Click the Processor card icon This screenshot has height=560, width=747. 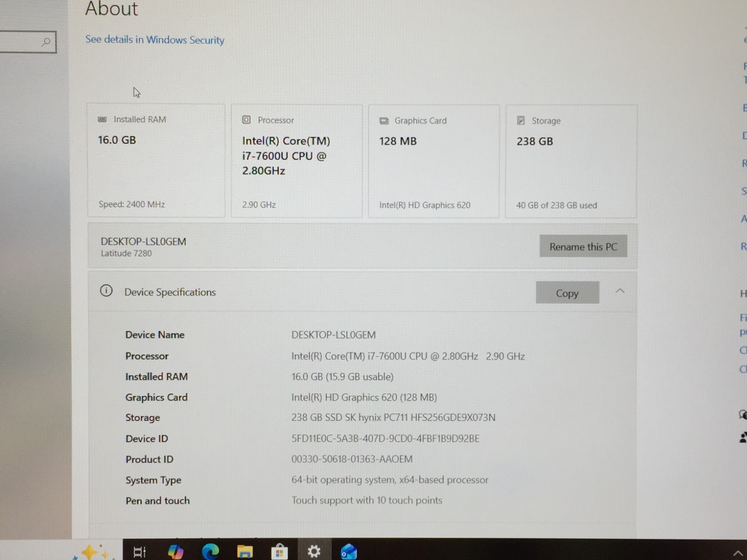[x=247, y=120]
